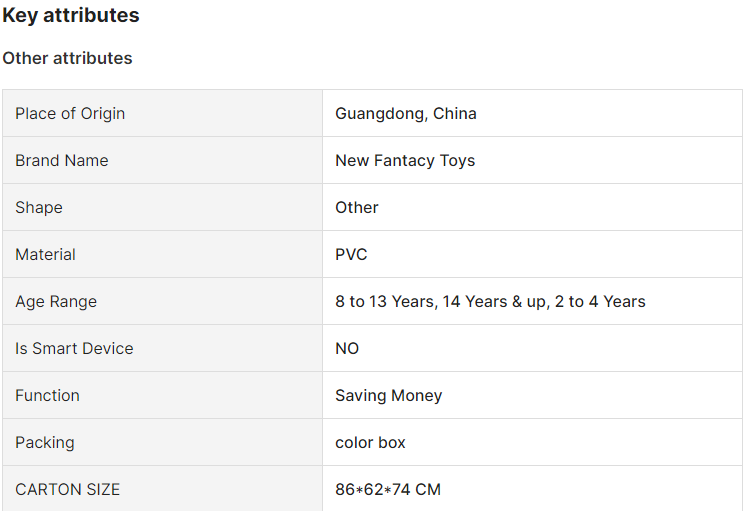Select the Saving Money value
Image resolution: width=744 pixels, height=511 pixels.
(389, 396)
